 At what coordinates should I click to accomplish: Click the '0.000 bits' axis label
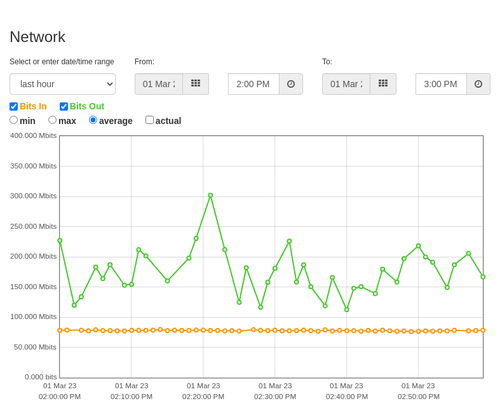pos(41,377)
